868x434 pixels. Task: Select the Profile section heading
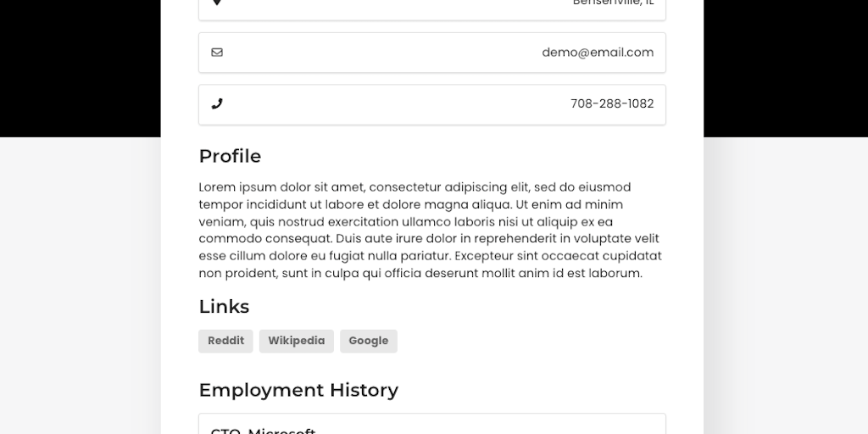[x=230, y=156]
